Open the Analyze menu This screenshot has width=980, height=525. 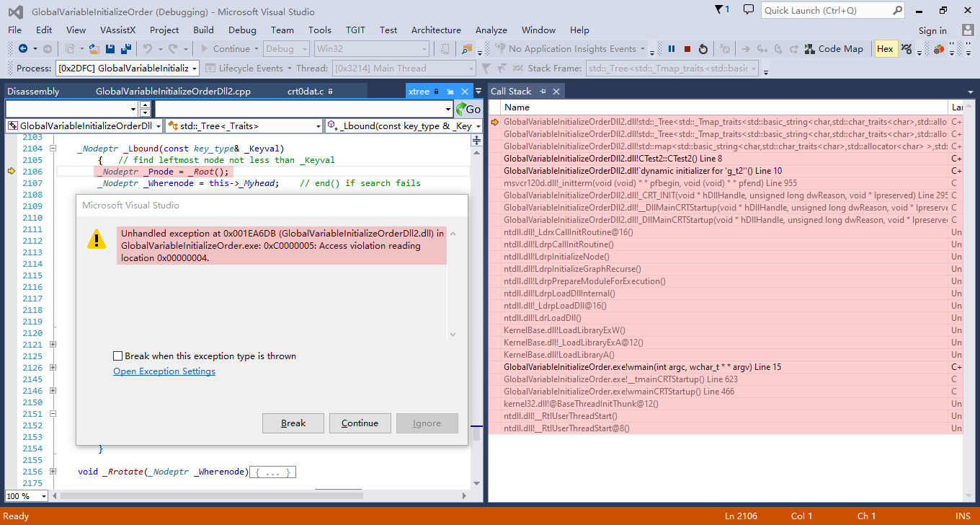(491, 30)
